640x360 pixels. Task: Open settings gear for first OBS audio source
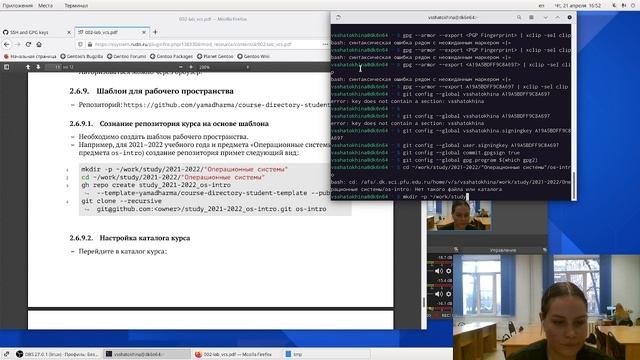449,271
